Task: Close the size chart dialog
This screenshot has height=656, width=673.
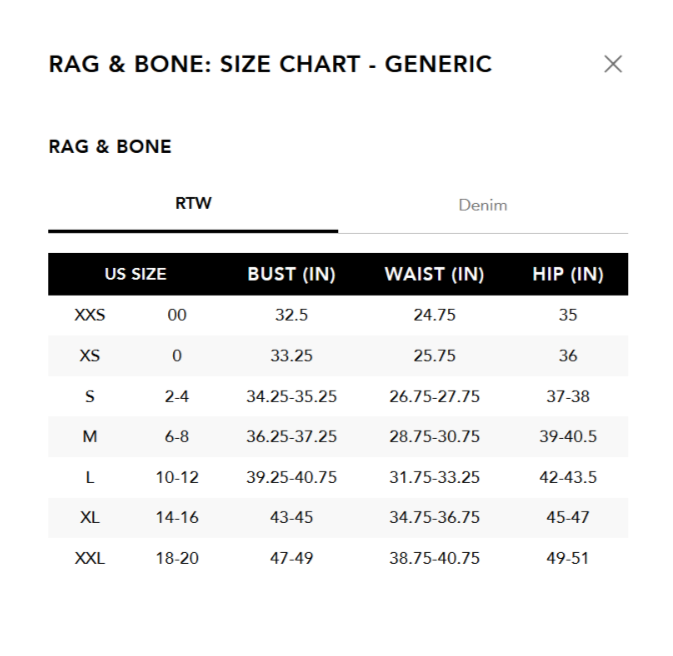Action: click(613, 64)
